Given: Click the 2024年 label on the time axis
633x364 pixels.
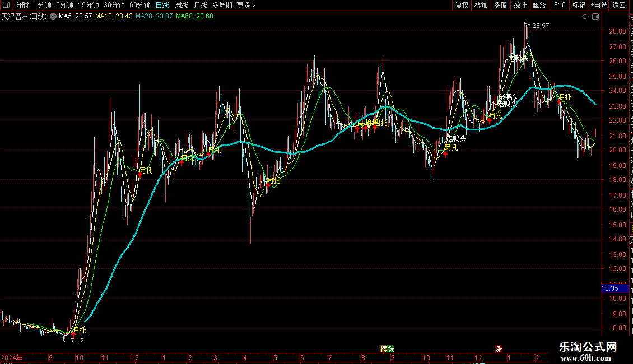Looking at the screenshot, I should click(x=12, y=357).
